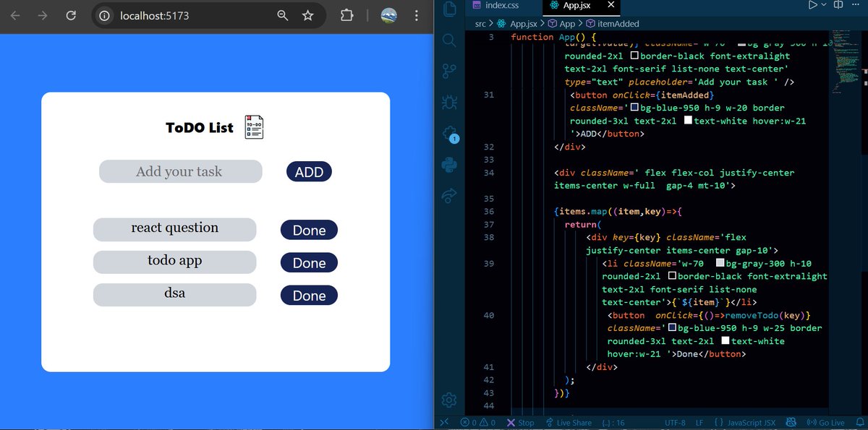Switch to the index.css tab
The image size is (868, 430).
(495, 5)
